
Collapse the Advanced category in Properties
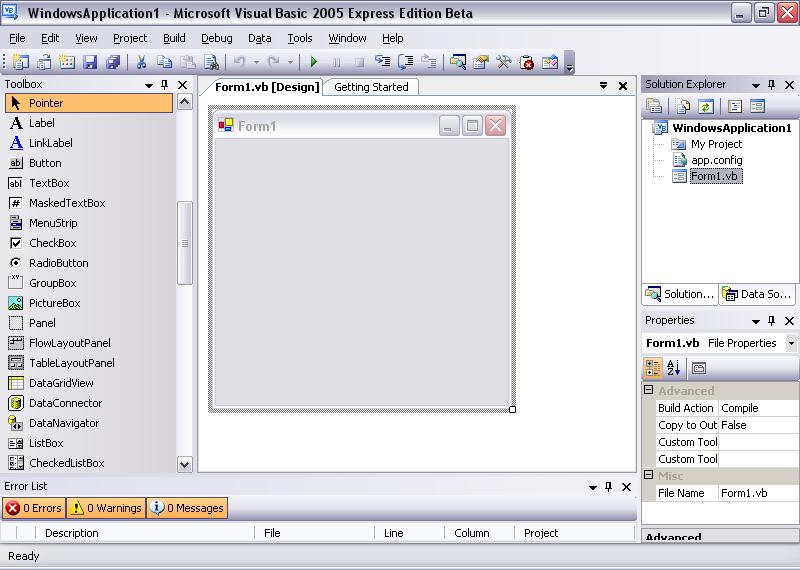coord(648,390)
